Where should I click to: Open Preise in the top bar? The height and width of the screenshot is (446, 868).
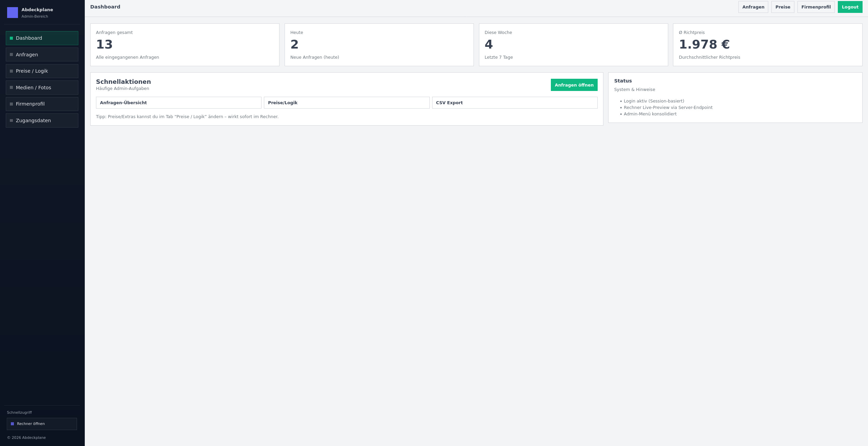pos(783,7)
